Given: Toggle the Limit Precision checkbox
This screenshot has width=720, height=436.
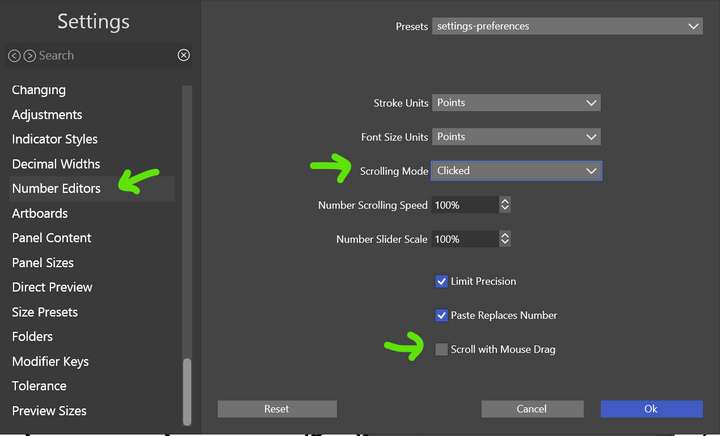Looking at the screenshot, I should click(x=441, y=281).
